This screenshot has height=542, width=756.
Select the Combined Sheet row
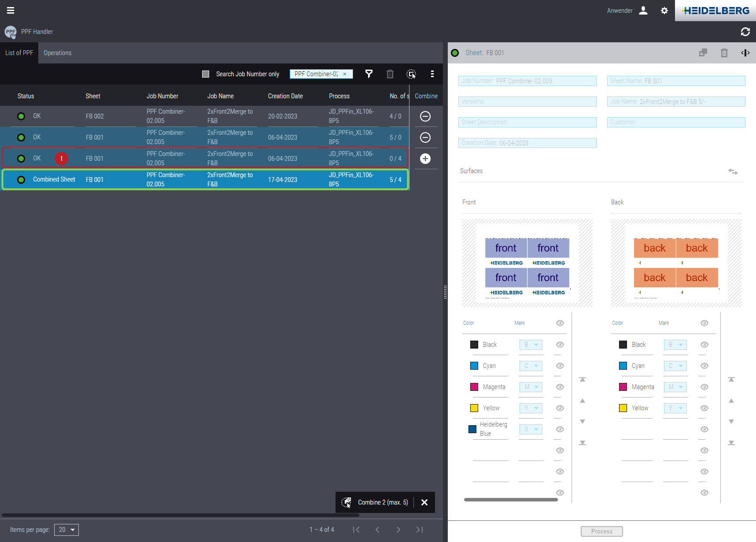pyautogui.click(x=205, y=180)
